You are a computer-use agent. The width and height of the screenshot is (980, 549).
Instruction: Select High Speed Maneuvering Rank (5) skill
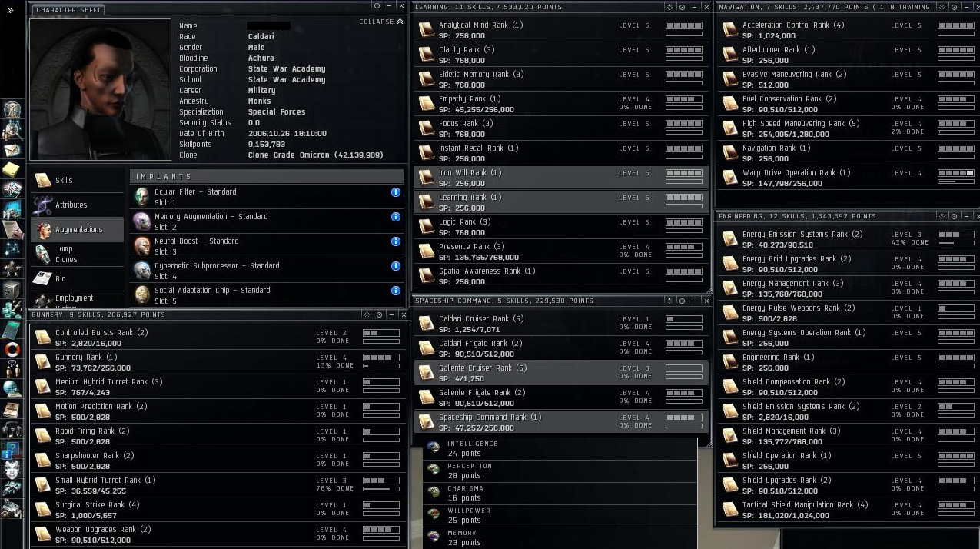pos(848,128)
